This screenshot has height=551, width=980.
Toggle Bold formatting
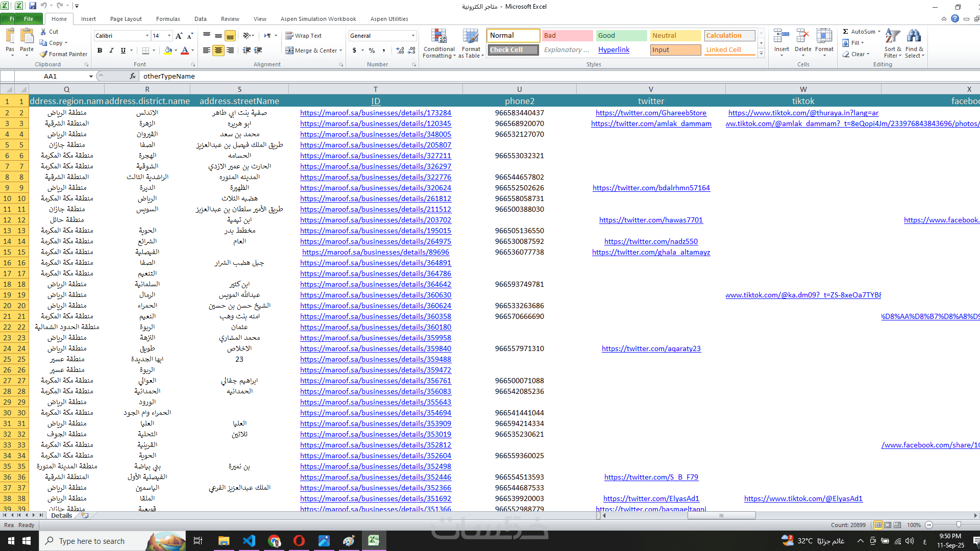[x=100, y=51]
